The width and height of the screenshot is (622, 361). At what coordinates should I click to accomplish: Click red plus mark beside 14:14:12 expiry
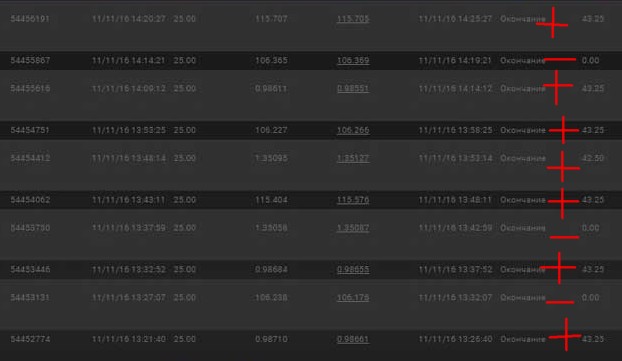tap(557, 87)
